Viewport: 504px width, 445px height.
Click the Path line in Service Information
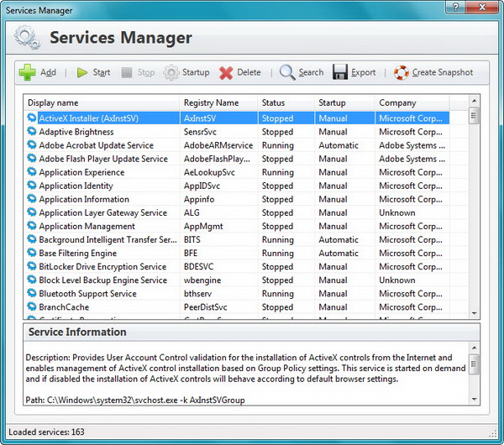tap(135, 400)
